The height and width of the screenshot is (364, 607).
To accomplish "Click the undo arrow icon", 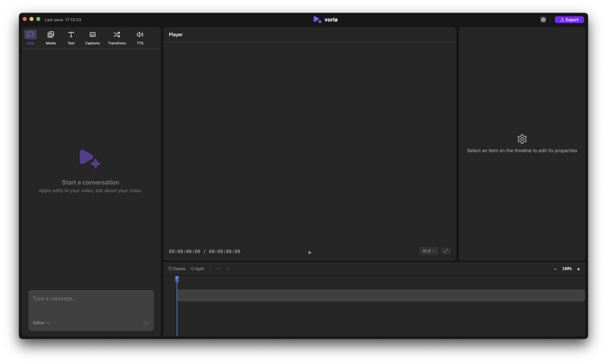I will (x=219, y=269).
